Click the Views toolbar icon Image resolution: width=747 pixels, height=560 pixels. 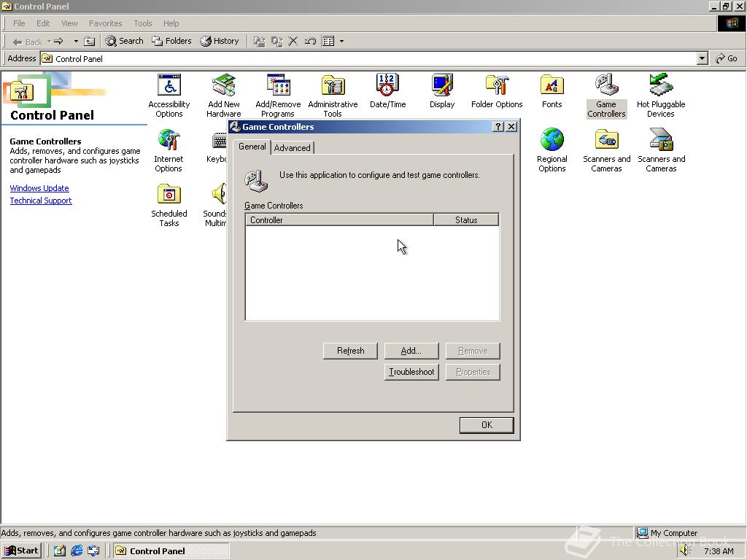(328, 42)
